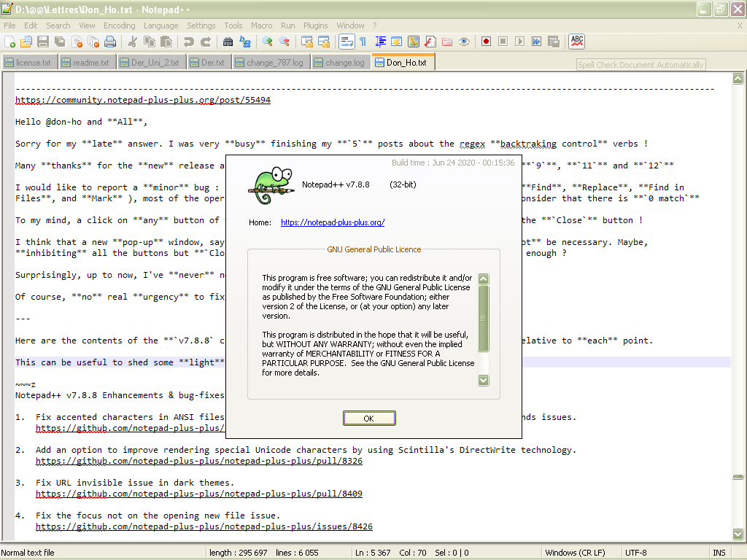Open Folder as Workspace icon
The width and height of the screenshot is (747, 560).
coord(447,42)
